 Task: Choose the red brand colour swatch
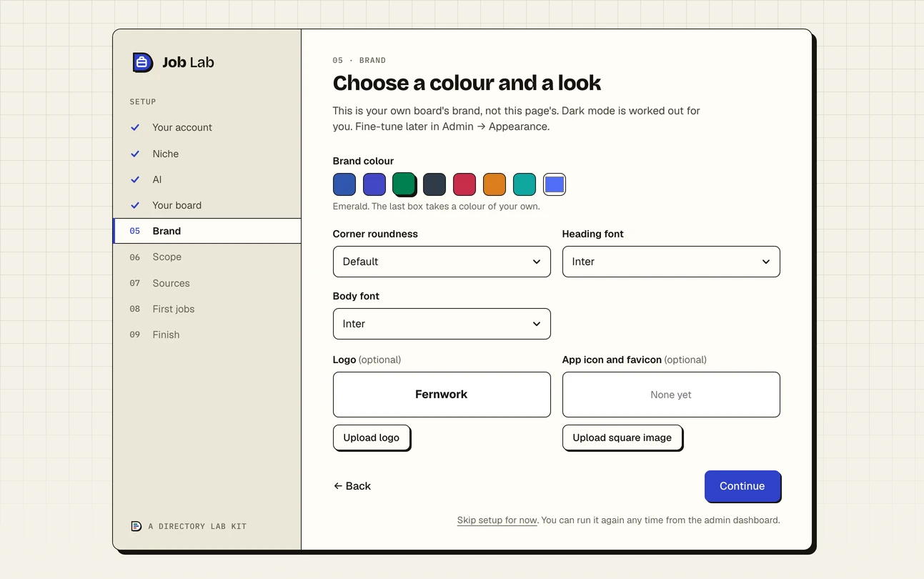pyautogui.click(x=465, y=184)
